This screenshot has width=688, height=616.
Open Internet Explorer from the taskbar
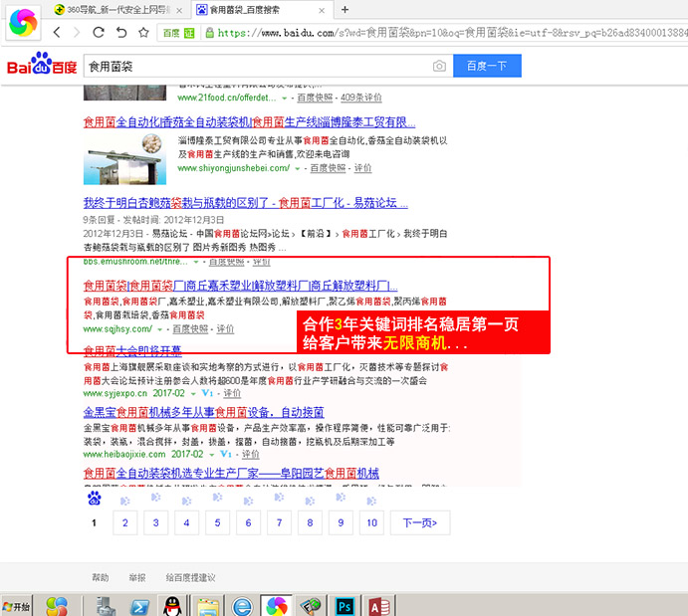pyautogui.click(x=242, y=607)
